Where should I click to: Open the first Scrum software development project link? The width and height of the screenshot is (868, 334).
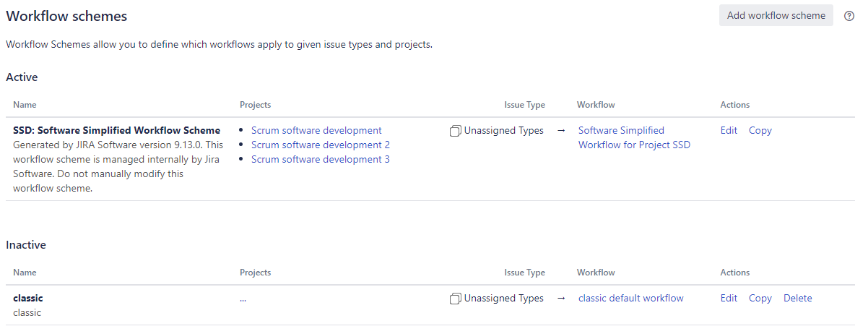click(x=316, y=130)
